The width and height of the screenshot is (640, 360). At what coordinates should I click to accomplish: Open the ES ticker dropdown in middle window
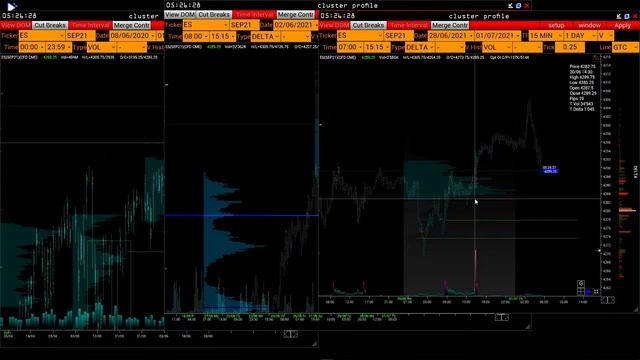[206, 25]
